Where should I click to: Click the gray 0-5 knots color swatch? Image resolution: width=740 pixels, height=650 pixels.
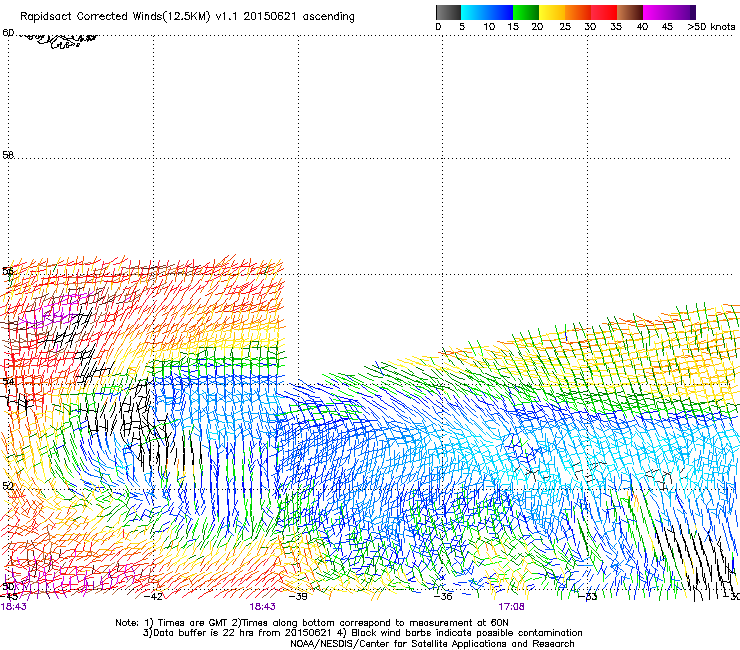pyautogui.click(x=448, y=12)
